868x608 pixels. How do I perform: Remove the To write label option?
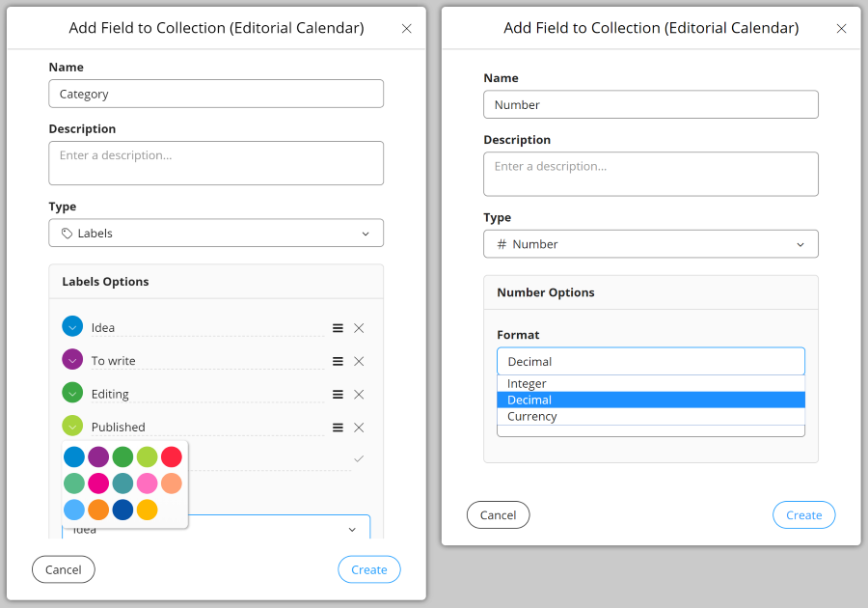point(359,362)
